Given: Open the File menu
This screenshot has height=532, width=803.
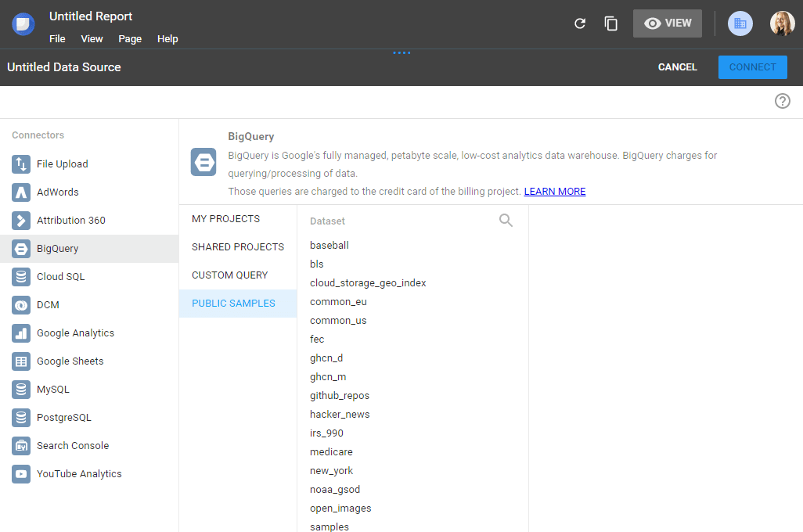Looking at the screenshot, I should coord(56,38).
